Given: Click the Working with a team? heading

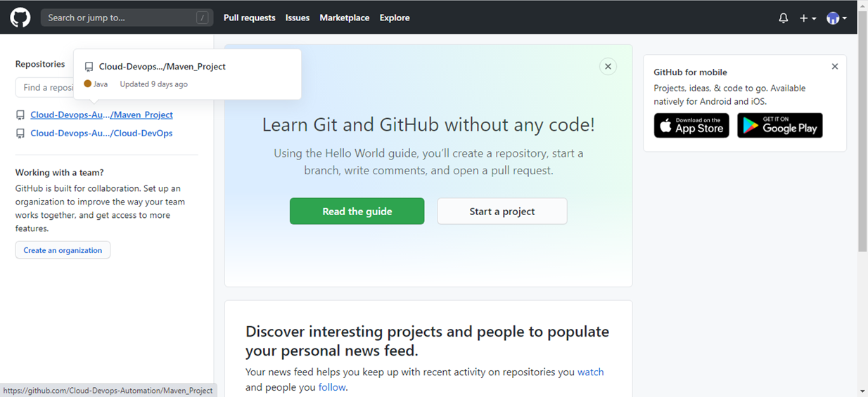Looking at the screenshot, I should (x=60, y=172).
